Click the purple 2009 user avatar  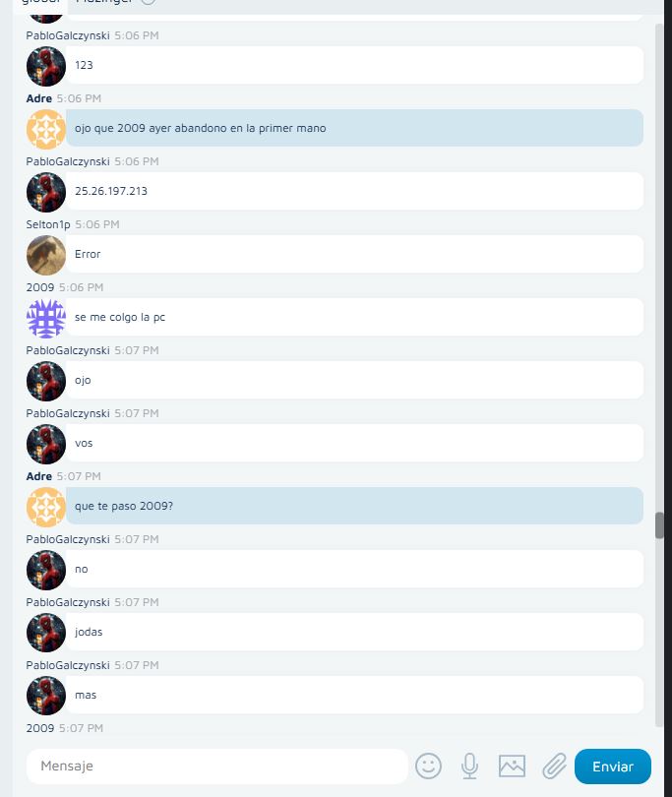tap(46, 318)
